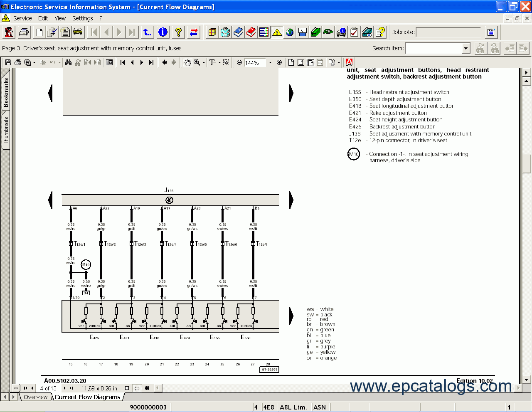Toggle continuous page layout at bottom bar
Image resolution: width=532 pixels, height=412 pixels.
[x=137, y=388]
